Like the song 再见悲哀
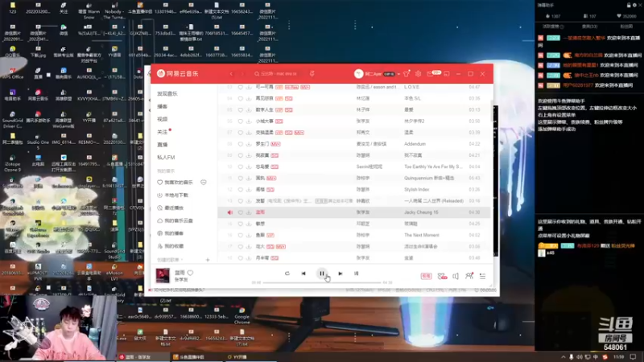644x362 pixels. point(240,98)
